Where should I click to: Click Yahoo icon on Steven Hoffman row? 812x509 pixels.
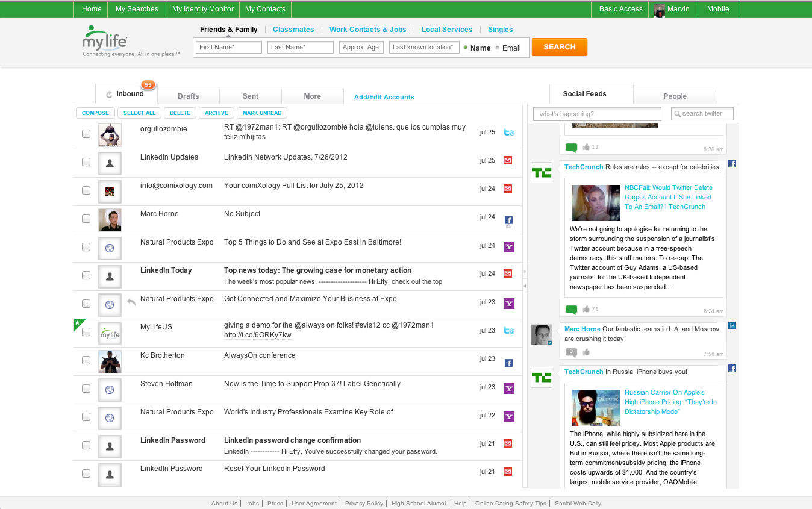tap(508, 389)
